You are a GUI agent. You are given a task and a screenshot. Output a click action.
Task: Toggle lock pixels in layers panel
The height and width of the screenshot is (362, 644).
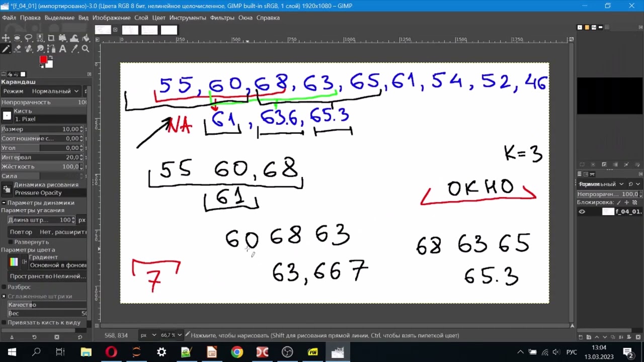618,203
